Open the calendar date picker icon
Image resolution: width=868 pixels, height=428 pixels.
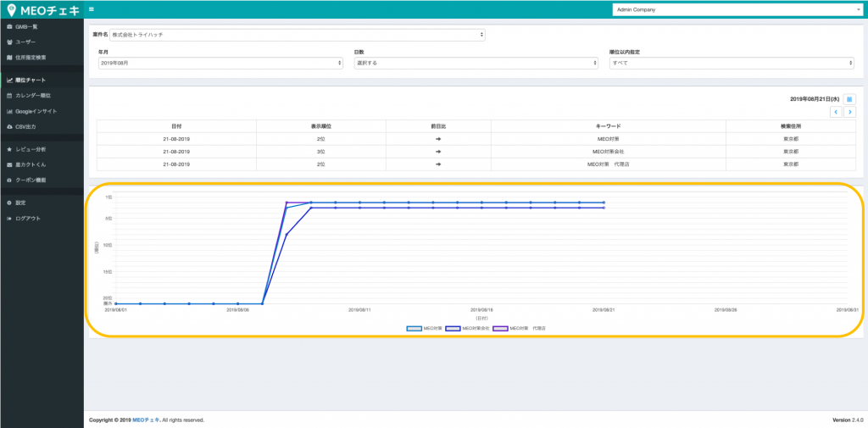849,99
